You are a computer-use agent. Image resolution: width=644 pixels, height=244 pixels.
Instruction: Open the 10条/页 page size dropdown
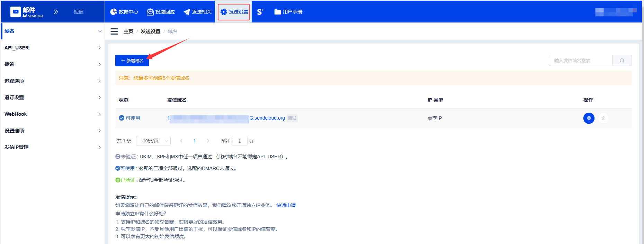click(x=153, y=141)
